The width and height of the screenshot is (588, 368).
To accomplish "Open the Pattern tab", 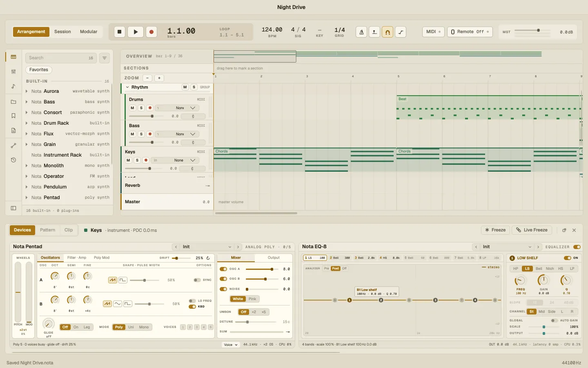I will pyautogui.click(x=47, y=230).
